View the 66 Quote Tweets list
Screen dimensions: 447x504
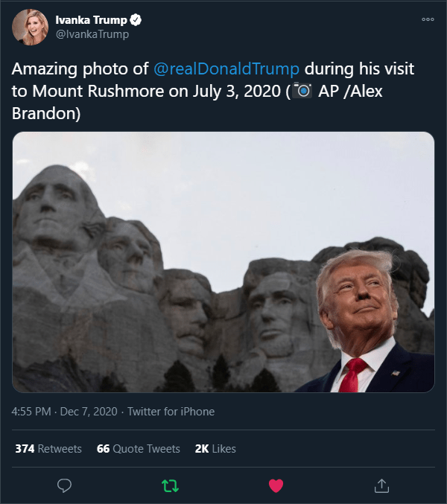click(139, 449)
